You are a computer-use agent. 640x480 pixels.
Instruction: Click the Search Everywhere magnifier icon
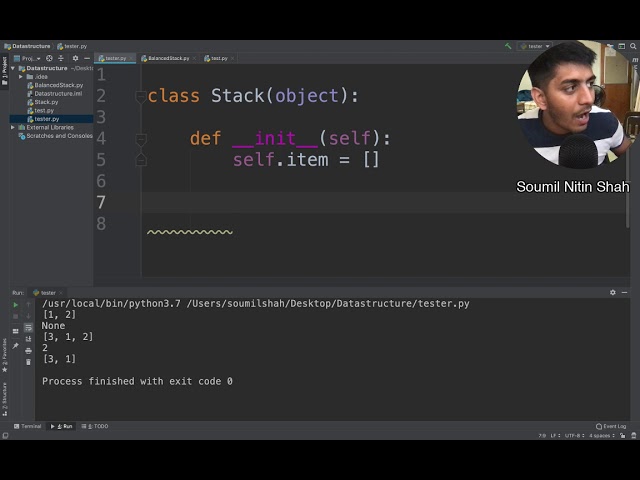(633, 46)
